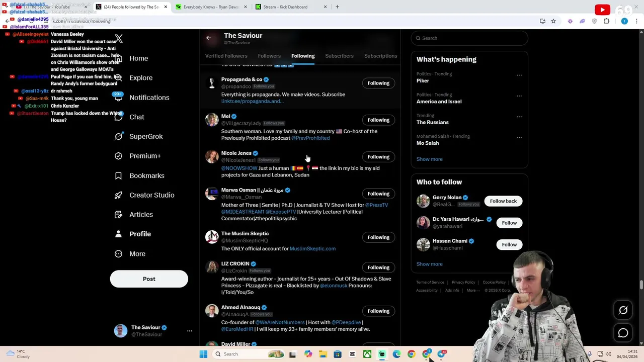Click the Creator Studio rocket icon

pos(118,195)
